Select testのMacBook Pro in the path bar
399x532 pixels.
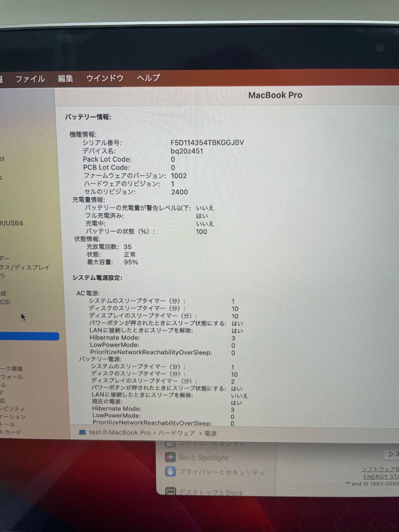(120, 432)
